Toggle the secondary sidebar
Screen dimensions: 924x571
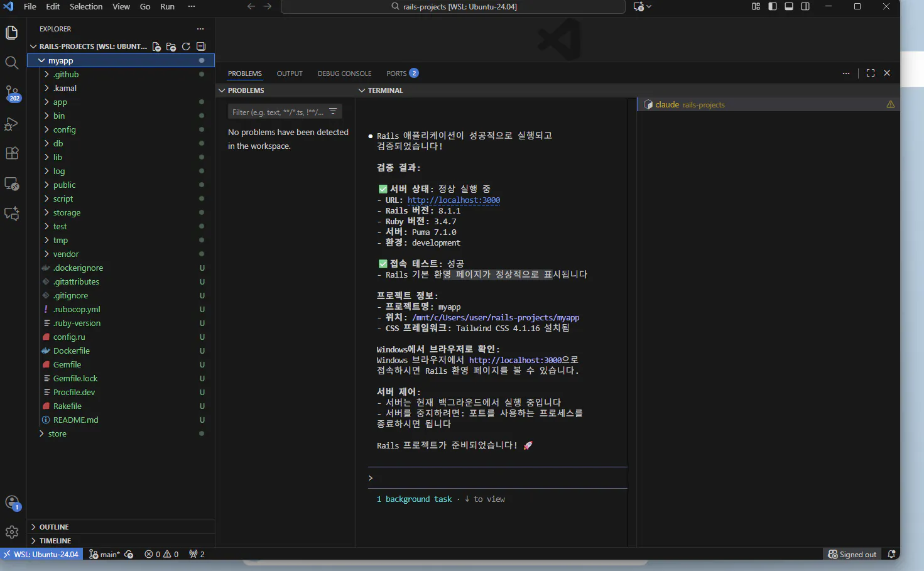(805, 6)
